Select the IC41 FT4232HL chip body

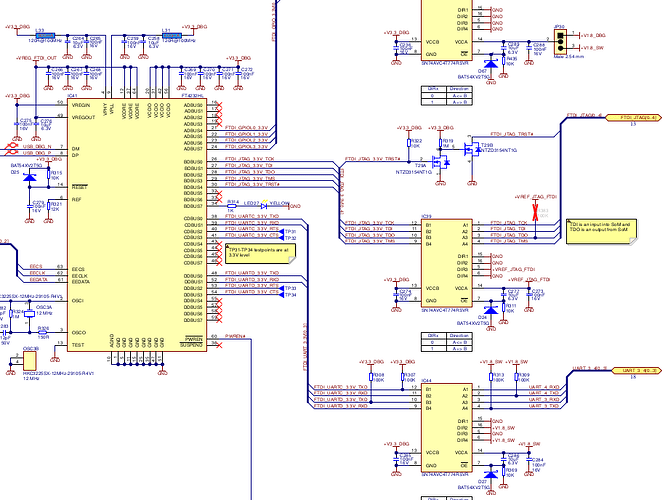coord(137,225)
